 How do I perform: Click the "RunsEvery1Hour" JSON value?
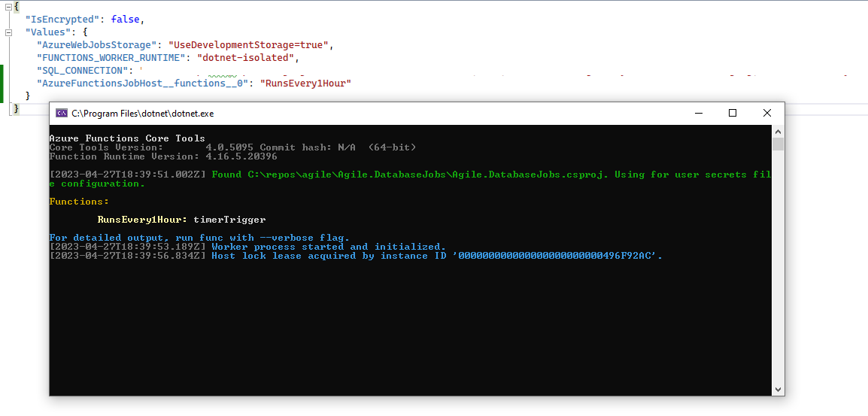point(305,83)
